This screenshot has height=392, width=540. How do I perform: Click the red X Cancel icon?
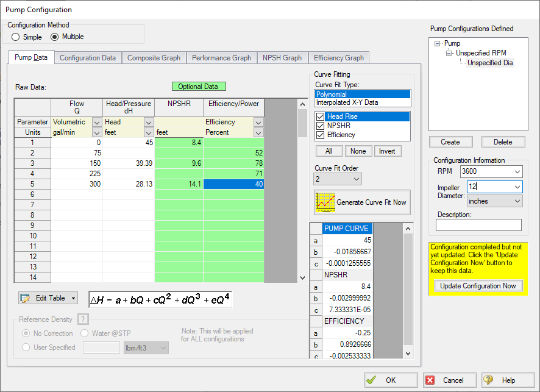(x=430, y=380)
